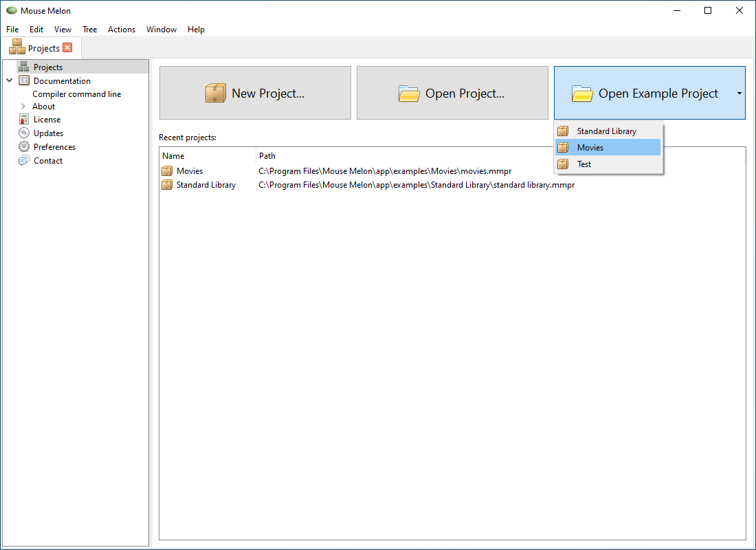Click the standard library.mmpr path cell

tap(416, 185)
